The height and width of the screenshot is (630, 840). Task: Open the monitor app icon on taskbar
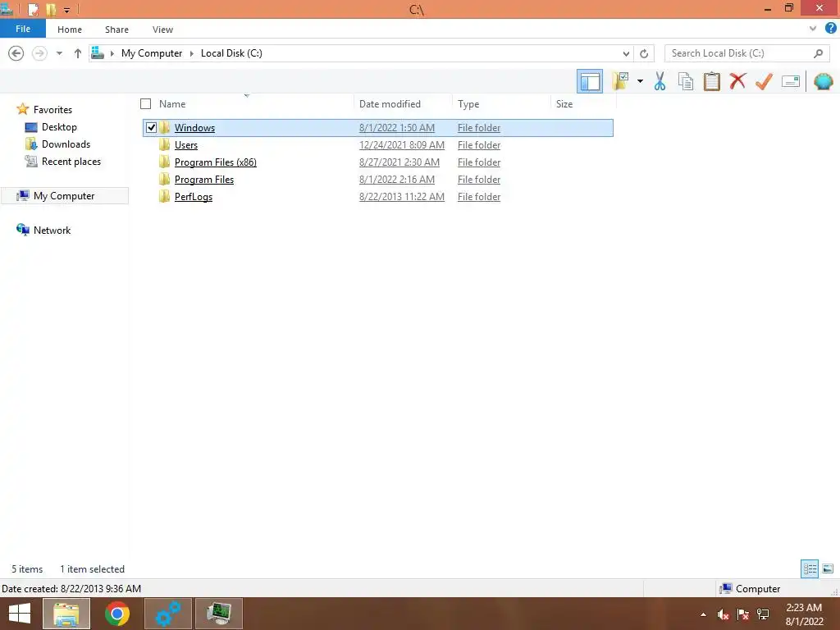coord(218,614)
